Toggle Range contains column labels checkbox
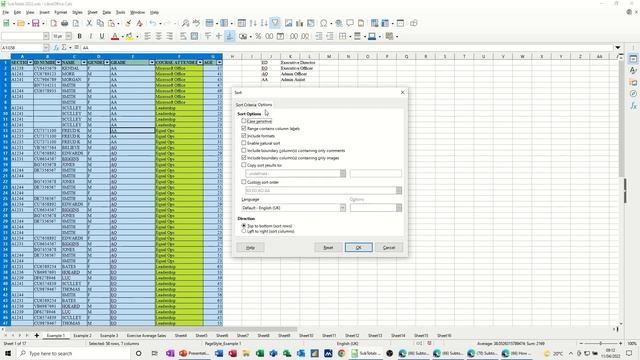Viewport: 640px width, 360px height. (244, 129)
